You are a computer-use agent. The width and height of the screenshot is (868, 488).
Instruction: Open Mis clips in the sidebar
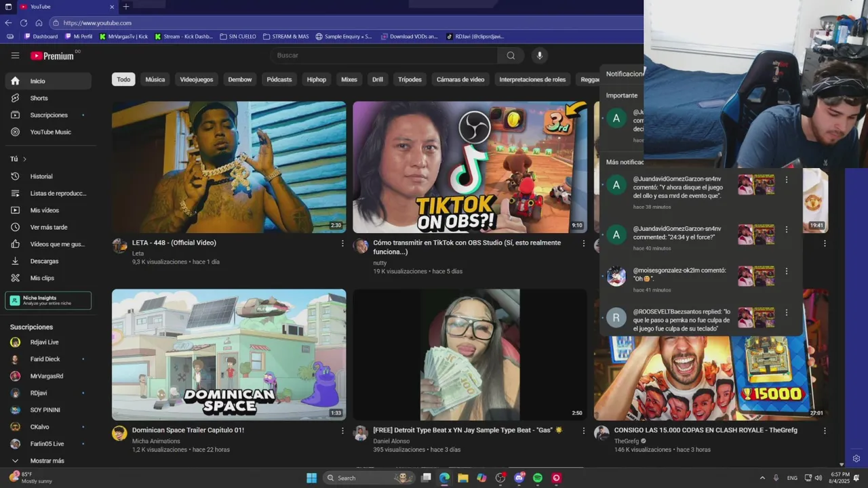tap(47, 278)
